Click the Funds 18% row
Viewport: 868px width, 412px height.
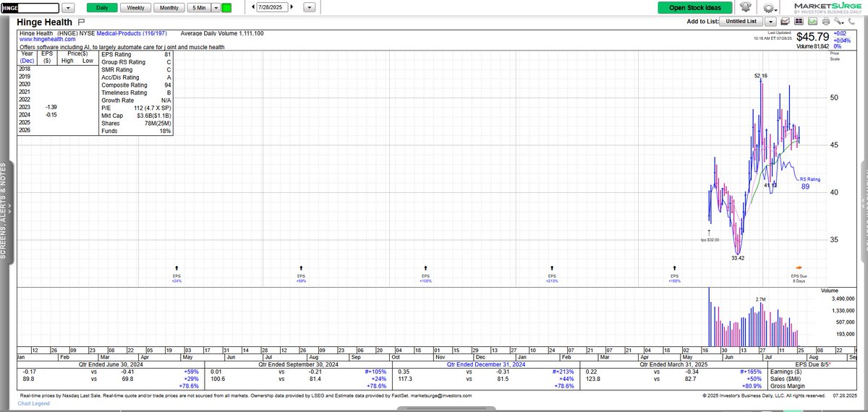click(x=137, y=132)
